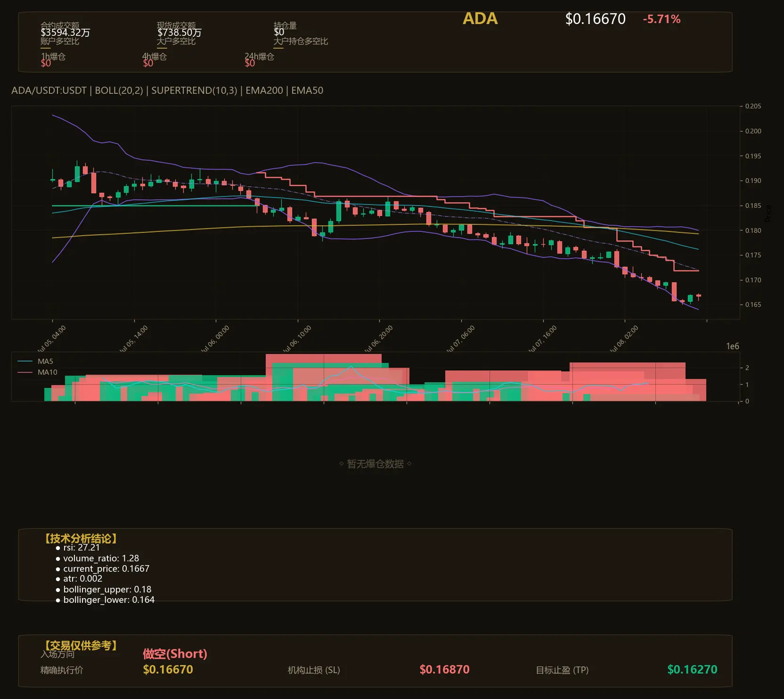
Task: Select the $0 value under 24h爆仓
Action: point(250,63)
